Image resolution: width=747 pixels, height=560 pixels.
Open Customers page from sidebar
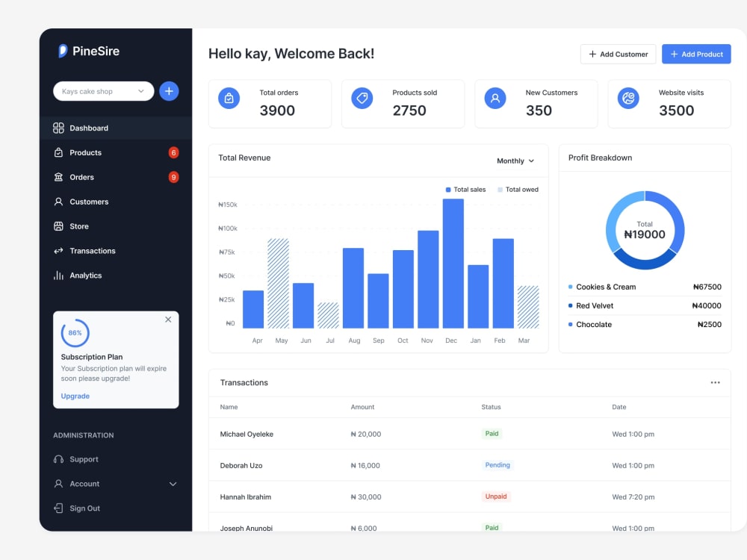[116, 202]
